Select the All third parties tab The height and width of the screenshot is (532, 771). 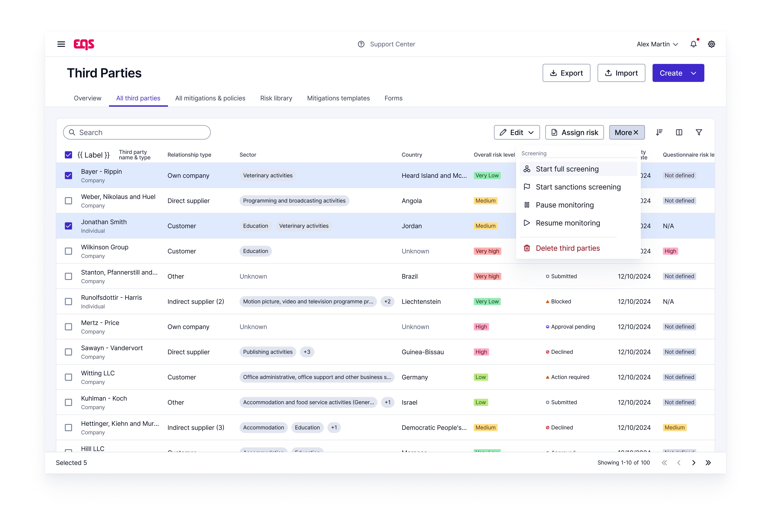coord(138,98)
